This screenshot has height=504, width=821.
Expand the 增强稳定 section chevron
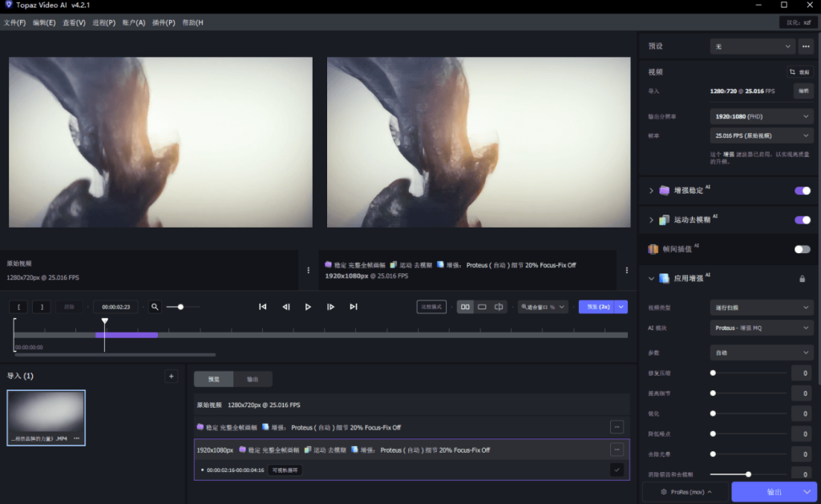click(x=651, y=191)
